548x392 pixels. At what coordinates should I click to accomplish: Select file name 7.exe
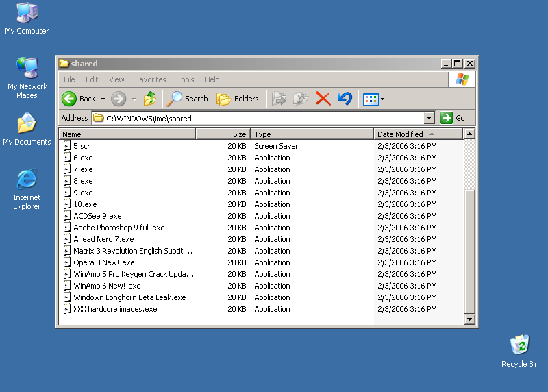click(83, 169)
